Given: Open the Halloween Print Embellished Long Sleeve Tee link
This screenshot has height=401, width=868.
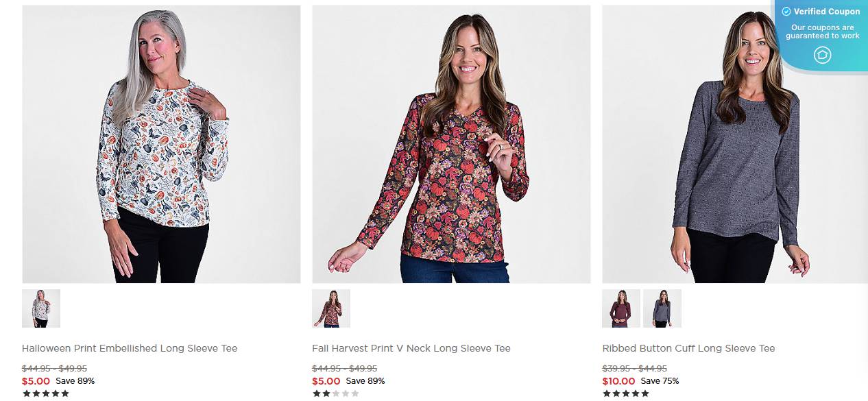Looking at the screenshot, I should point(128,348).
